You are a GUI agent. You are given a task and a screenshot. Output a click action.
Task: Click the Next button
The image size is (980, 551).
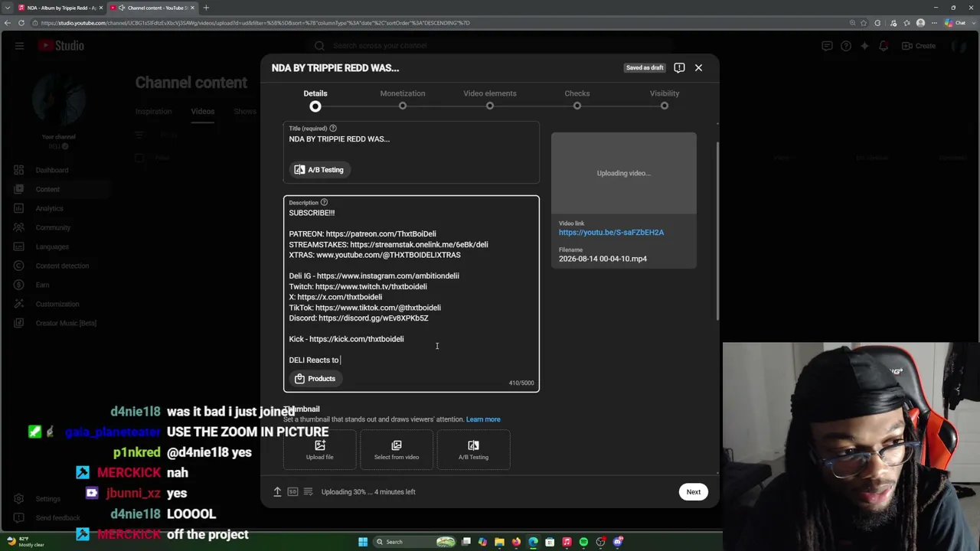pyautogui.click(x=693, y=492)
